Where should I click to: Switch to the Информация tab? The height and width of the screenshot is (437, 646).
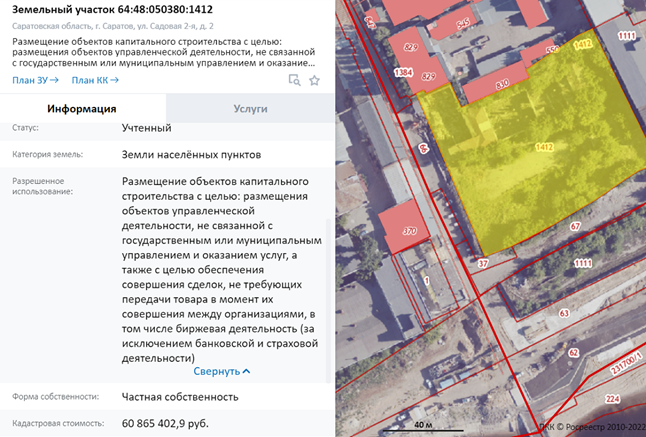pos(82,109)
